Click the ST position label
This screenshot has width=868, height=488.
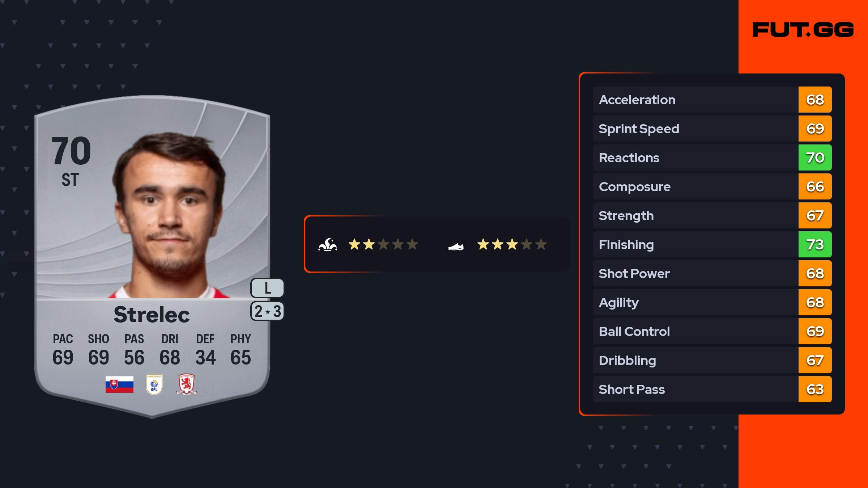pyautogui.click(x=70, y=180)
